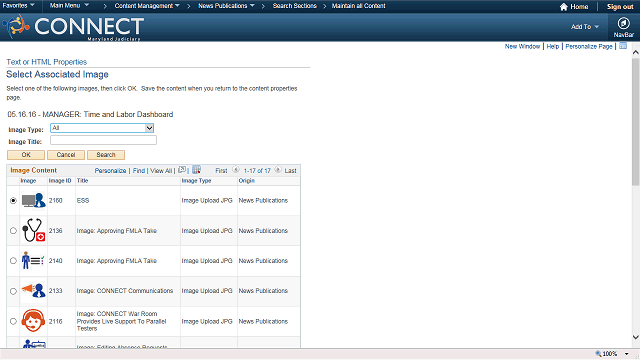Click the person checklist thumbnail for 2140

33,260
